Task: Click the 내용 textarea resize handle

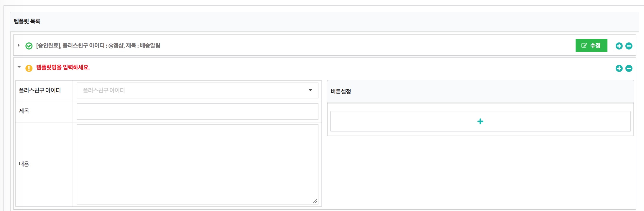Action: 315,201
